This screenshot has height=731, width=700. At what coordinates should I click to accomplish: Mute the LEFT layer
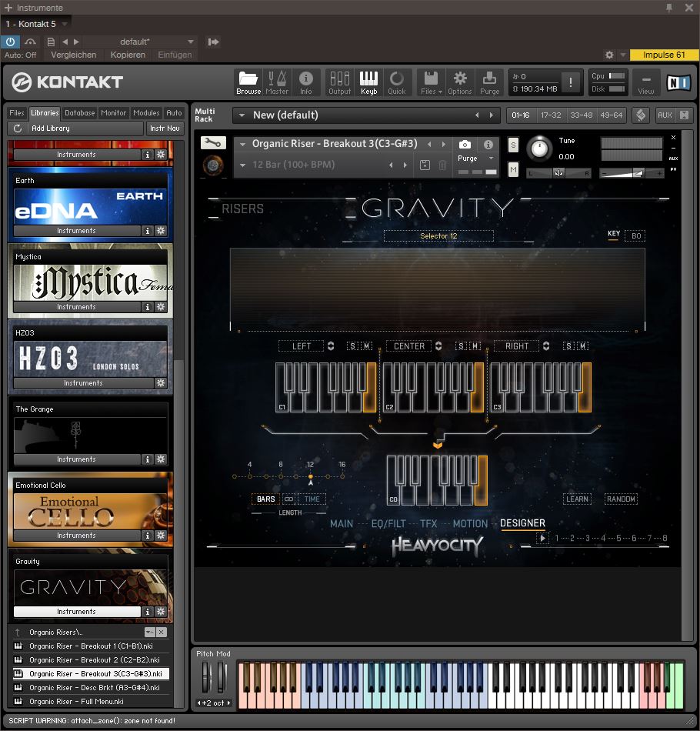367,346
